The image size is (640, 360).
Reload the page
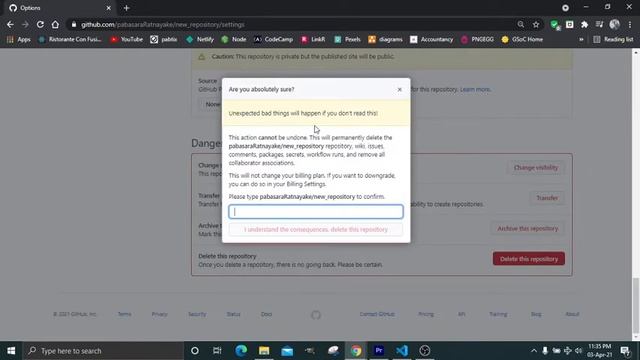pos(40,24)
